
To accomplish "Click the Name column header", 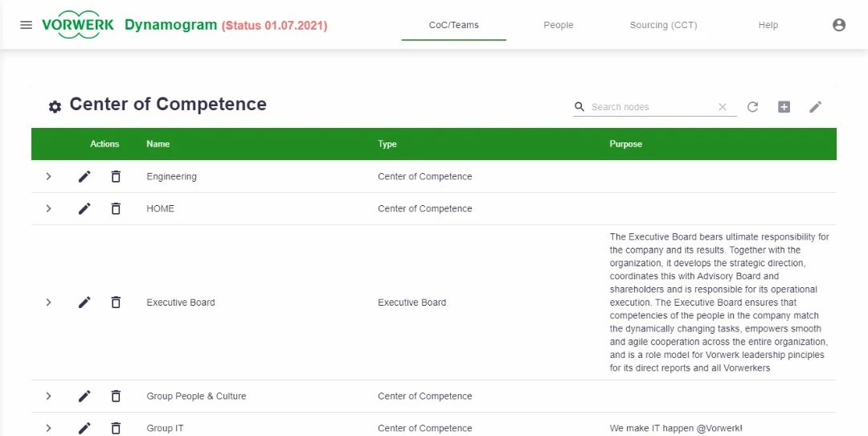I will point(158,144).
